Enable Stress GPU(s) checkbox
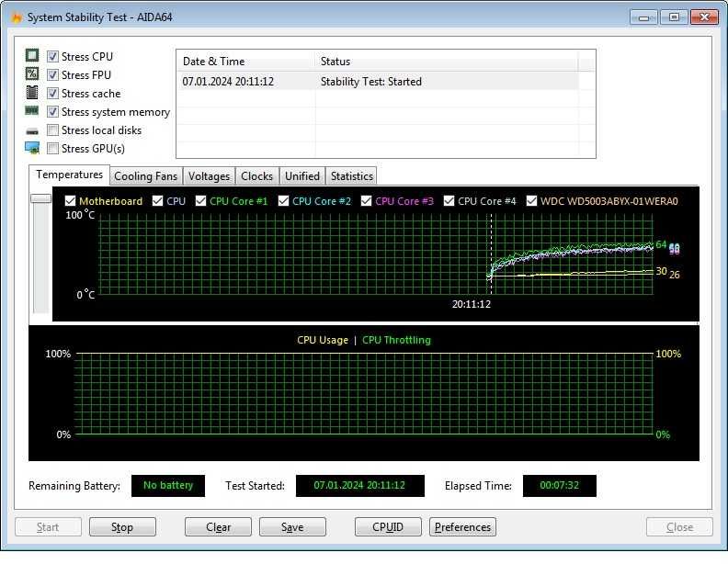This screenshot has width=728, height=564. click(53, 149)
